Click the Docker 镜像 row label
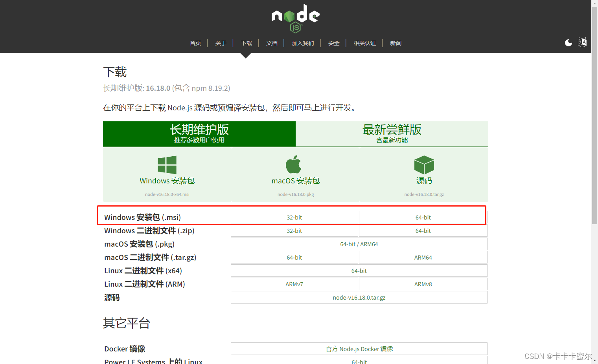Screen dimensions: 598x364 tap(125, 349)
